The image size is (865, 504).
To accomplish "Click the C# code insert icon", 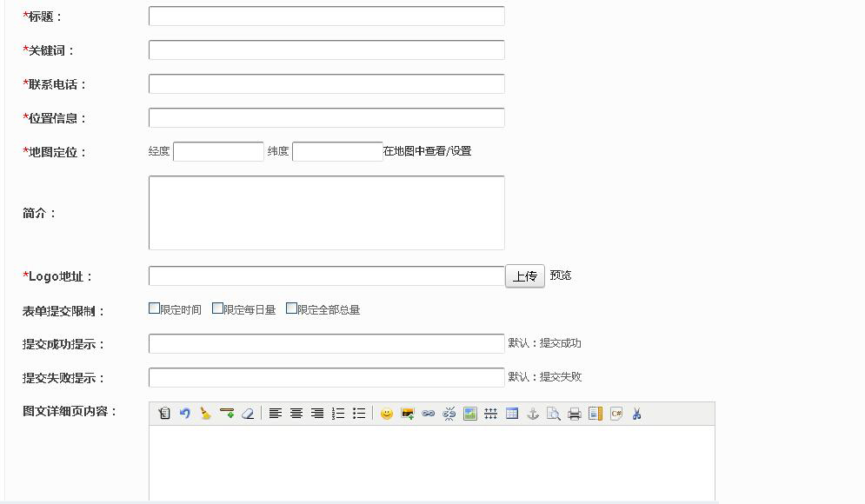I will tap(616, 414).
